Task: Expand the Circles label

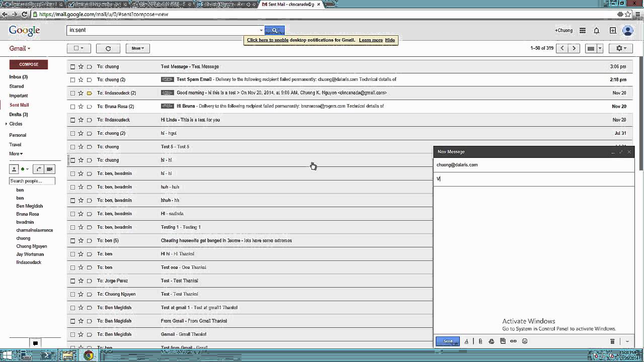Action: tap(6, 124)
